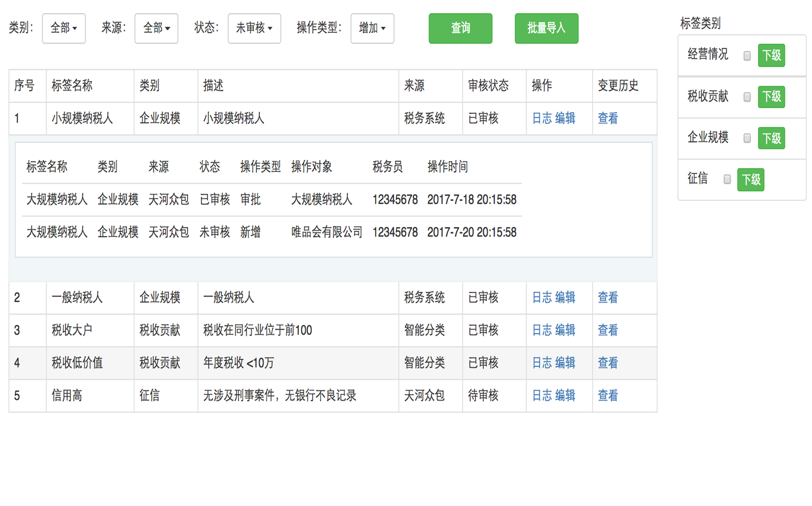Click 日志 link on the 信用高 row
The height and width of the screenshot is (506, 812).
540,396
